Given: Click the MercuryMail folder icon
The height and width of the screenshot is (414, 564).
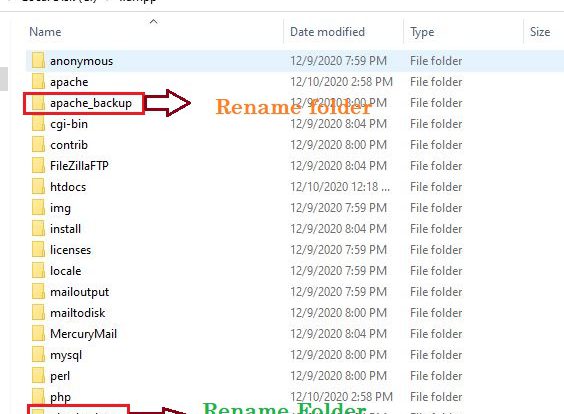Looking at the screenshot, I should (38, 333).
